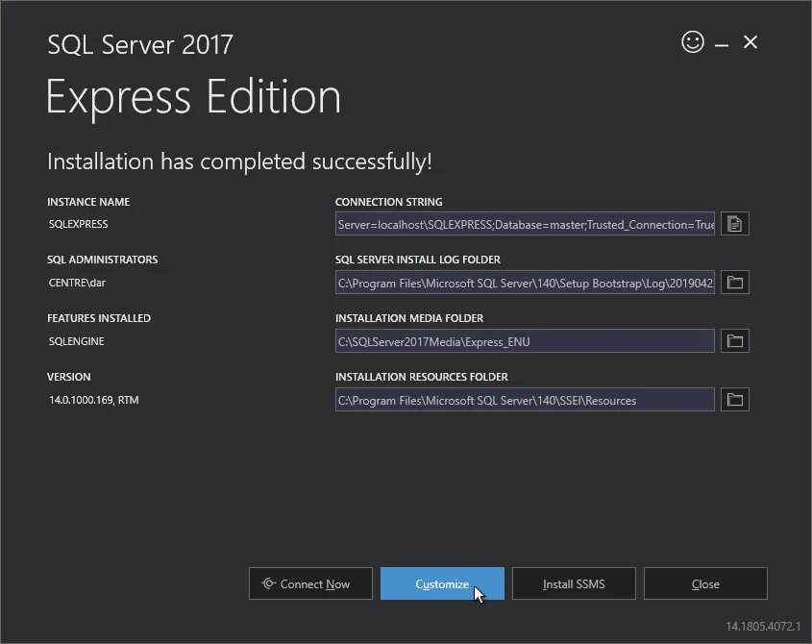
Task: Click the INSTALLATION RESOURCES FOLDER label
Action: 422,376
